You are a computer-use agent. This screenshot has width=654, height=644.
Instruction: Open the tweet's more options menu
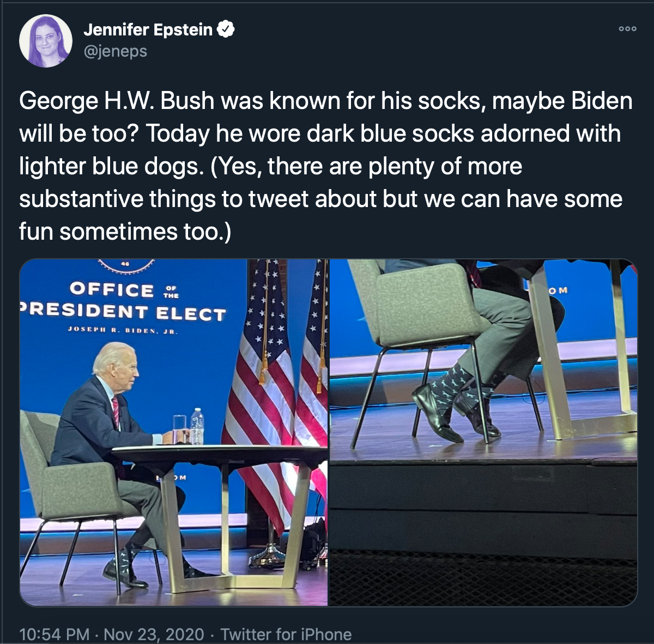click(x=627, y=29)
